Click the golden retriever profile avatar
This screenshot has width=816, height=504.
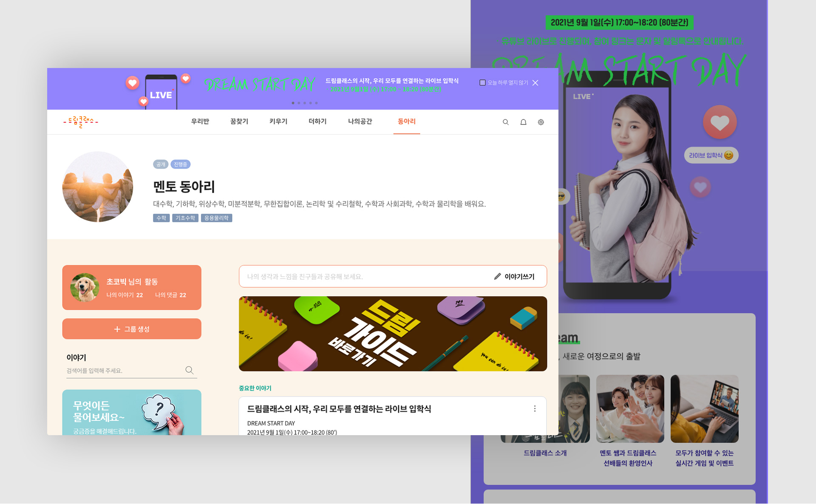click(x=85, y=288)
